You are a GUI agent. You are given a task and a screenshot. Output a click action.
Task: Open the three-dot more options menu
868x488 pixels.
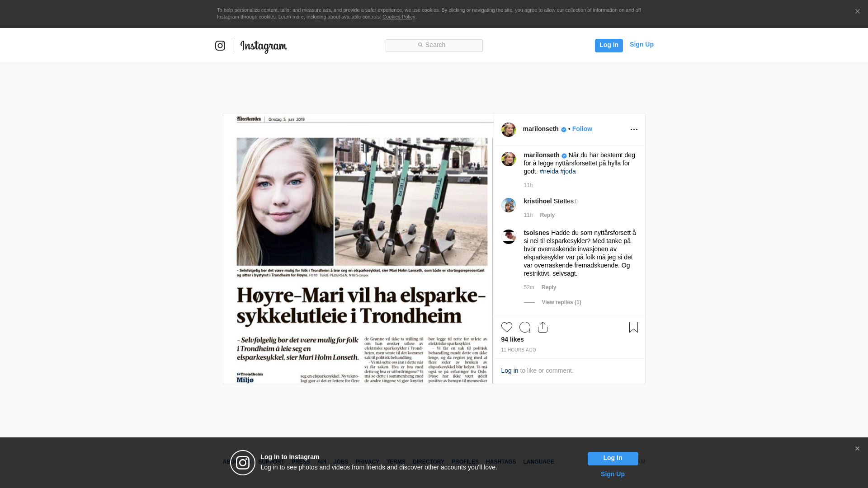[x=634, y=130]
